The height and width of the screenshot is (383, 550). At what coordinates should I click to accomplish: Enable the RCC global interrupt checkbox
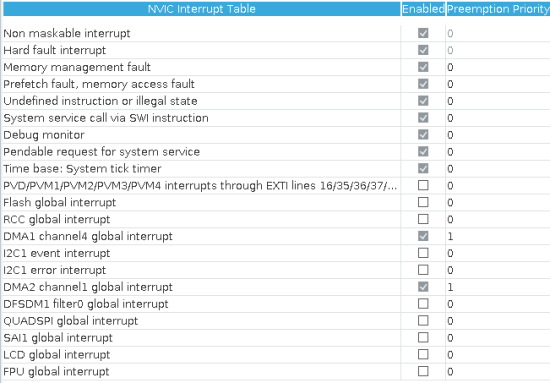tap(423, 219)
